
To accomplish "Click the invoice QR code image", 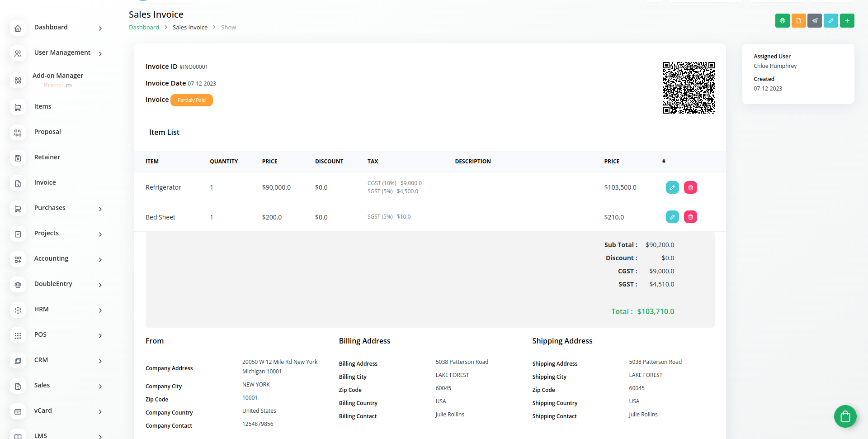I will click(x=689, y=88).
